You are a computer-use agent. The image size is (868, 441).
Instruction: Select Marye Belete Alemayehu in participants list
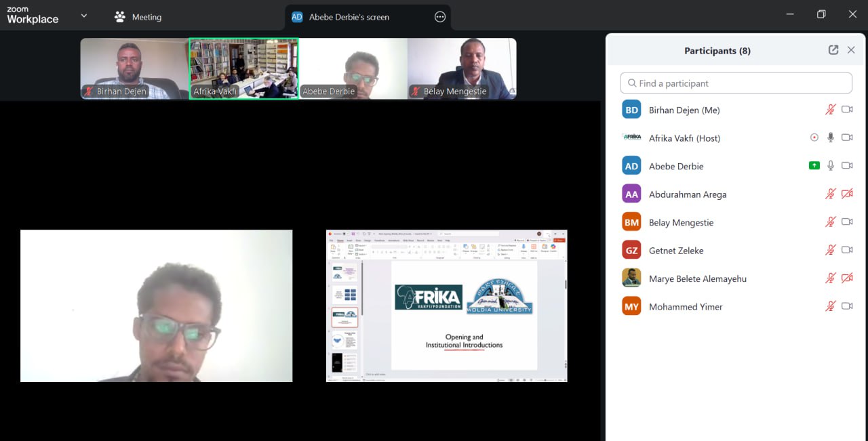697,278
